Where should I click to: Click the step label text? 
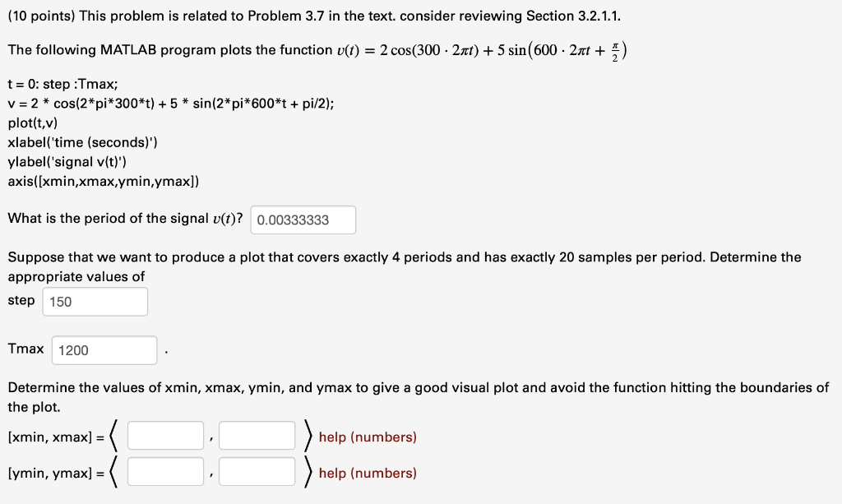pyautogui.click(x=21, y=300)
